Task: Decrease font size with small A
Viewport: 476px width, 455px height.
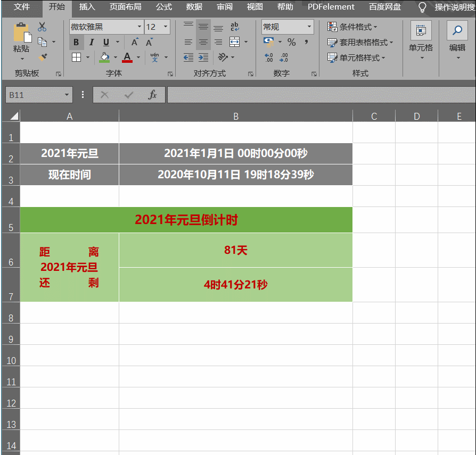Action: (x=150, y=42)
